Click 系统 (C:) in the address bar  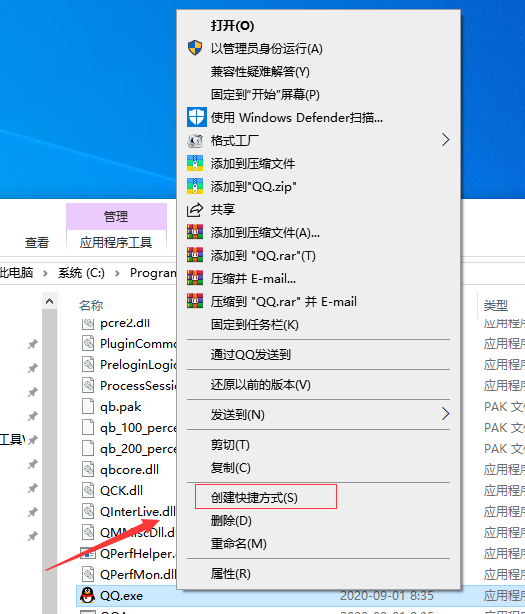tap(81, 273)
